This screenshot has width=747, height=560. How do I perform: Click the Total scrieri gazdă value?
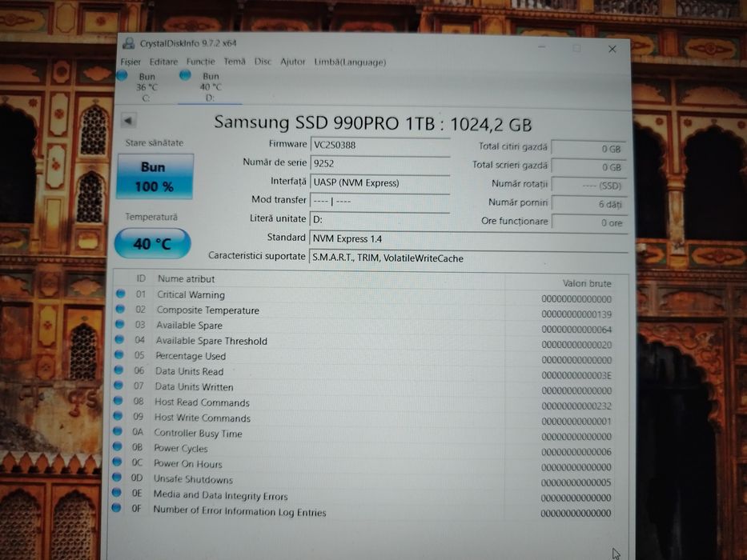[x=588, y=167]
